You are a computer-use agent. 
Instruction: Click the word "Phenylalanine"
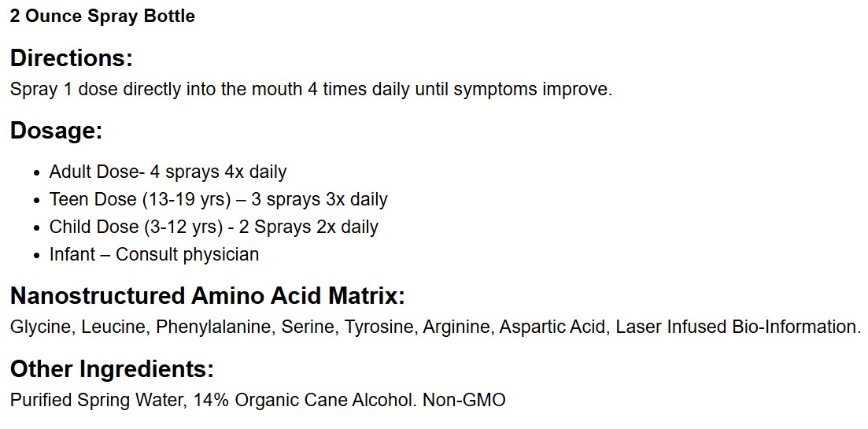tap(212, 327)
